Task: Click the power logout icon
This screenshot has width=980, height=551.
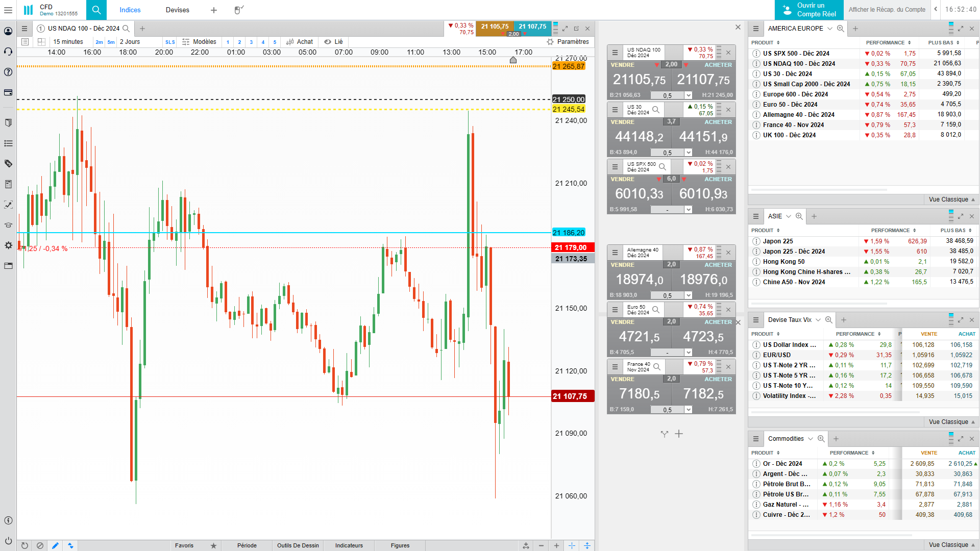Action: [8, 541]
